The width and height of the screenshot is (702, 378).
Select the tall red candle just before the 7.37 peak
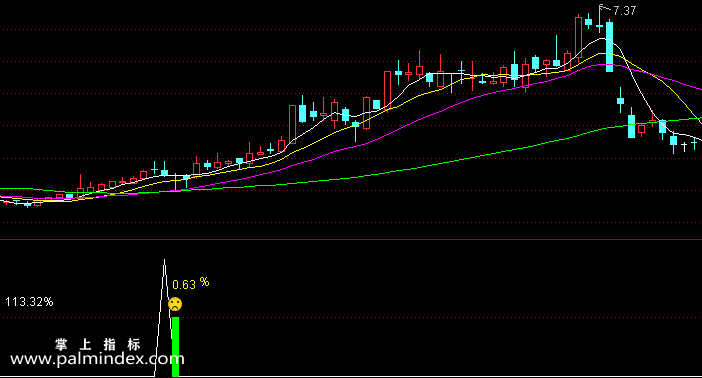coord(578,38)
